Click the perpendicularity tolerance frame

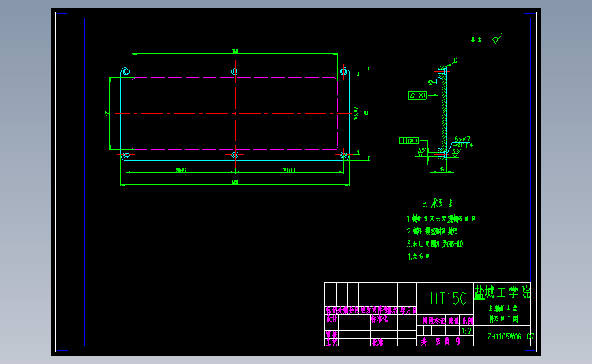pyautogui.click(x=409, y=141)
